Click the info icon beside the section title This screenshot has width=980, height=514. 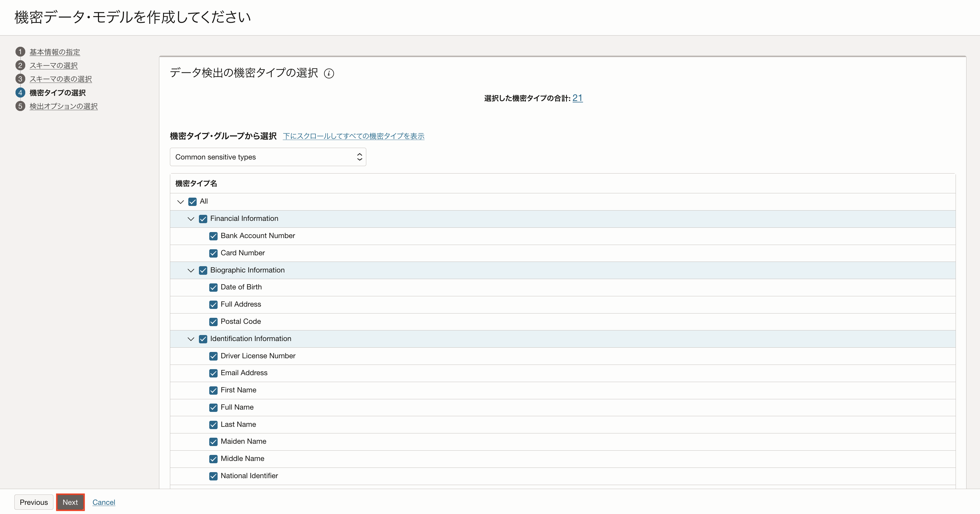tap(329, 73)
